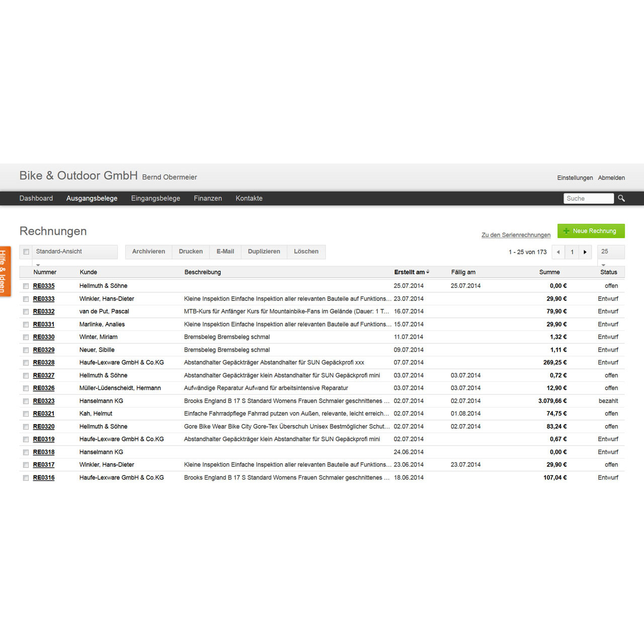Sort by Summe column header

(x=549, y=272)
